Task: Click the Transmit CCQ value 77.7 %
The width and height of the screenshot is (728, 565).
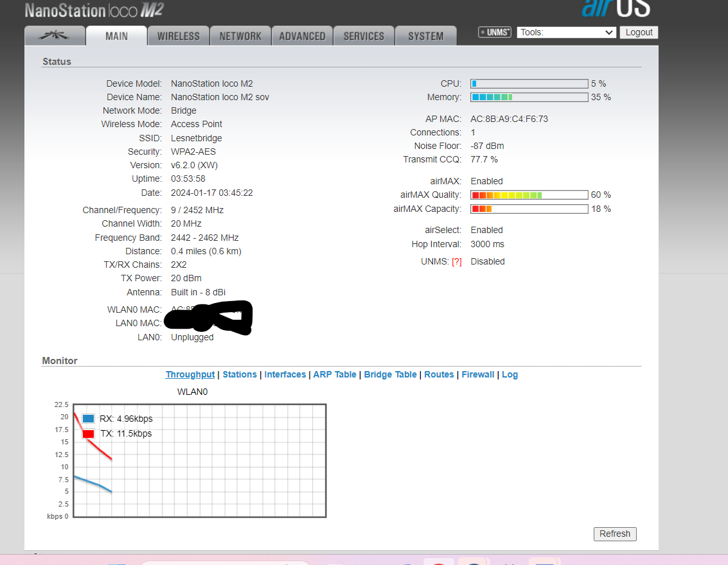Action: [x=484, y=160]
